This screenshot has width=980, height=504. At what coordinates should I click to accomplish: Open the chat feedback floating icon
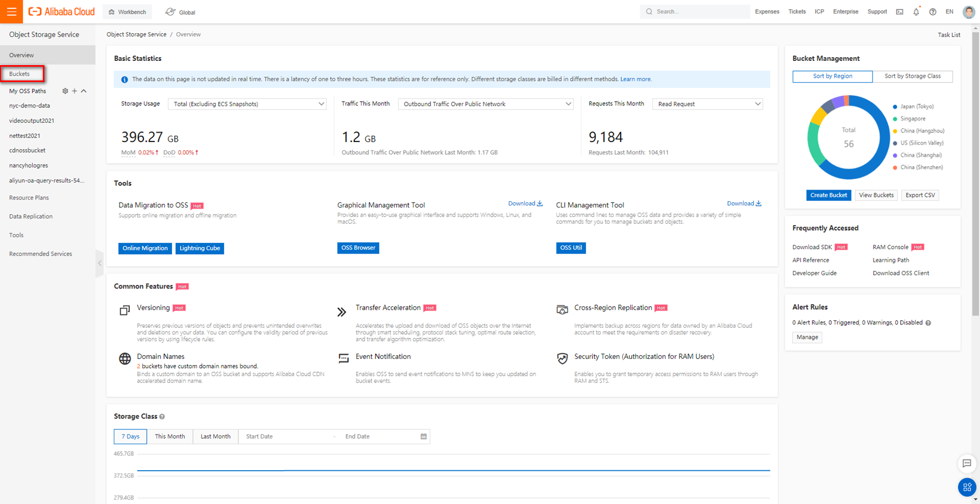pos(967,463)
